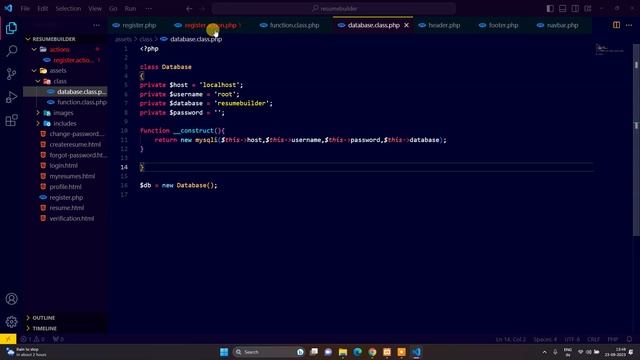Open errors and warnings status item
This screenshot has height=360, width=640.
pyautogui.click(x=32, y=339)
